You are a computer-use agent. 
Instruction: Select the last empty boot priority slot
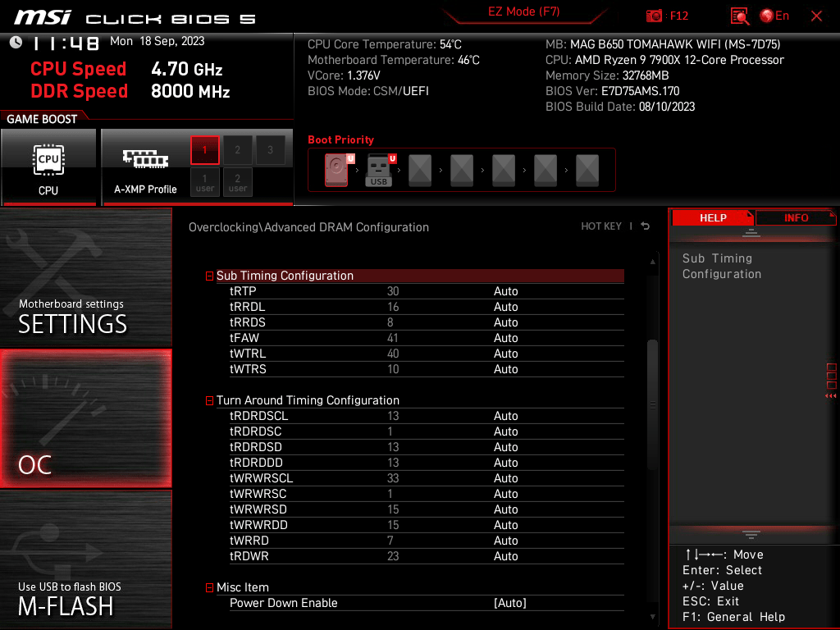click(587, 171)
